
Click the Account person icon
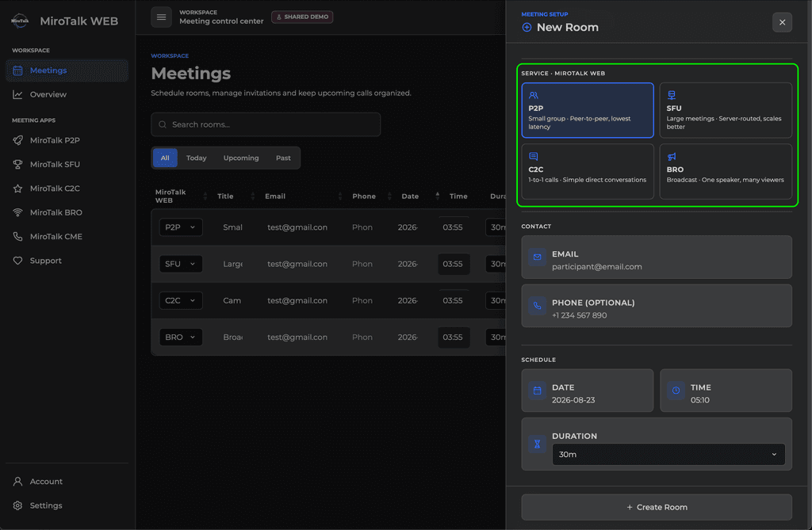pyautogui.click(x=17, y=482)
